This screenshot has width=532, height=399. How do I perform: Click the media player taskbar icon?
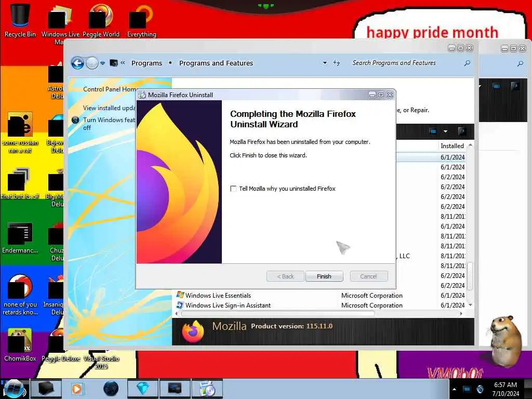77,389
